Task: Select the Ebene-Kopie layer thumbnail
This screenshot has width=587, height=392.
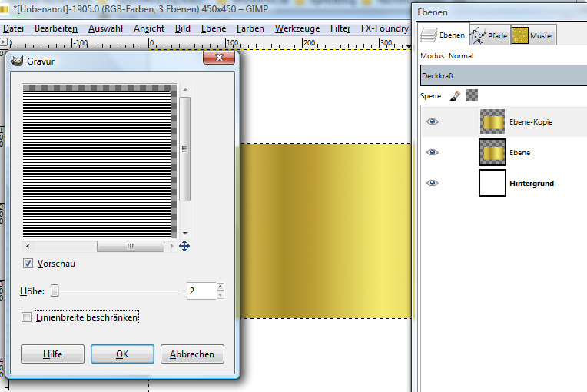Action: click(x=492, y=122)
